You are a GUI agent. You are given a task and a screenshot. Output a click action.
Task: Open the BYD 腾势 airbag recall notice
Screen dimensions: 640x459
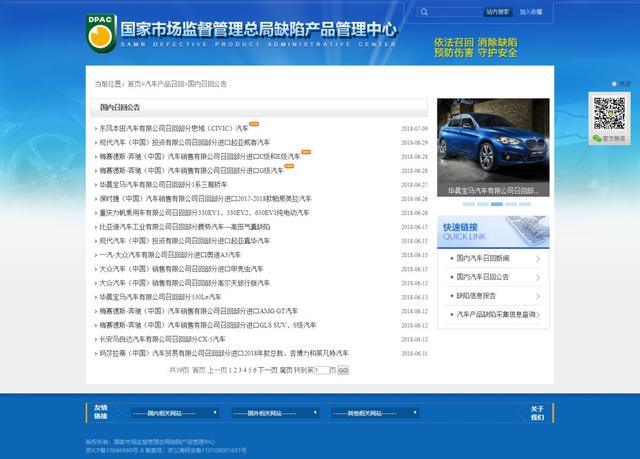click(x=185, y=227)
